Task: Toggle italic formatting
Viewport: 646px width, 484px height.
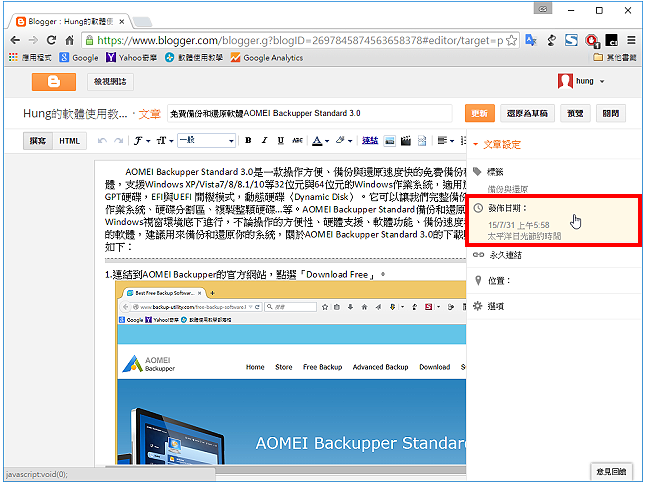Action: pyautogui.click(x=264, y=140)
